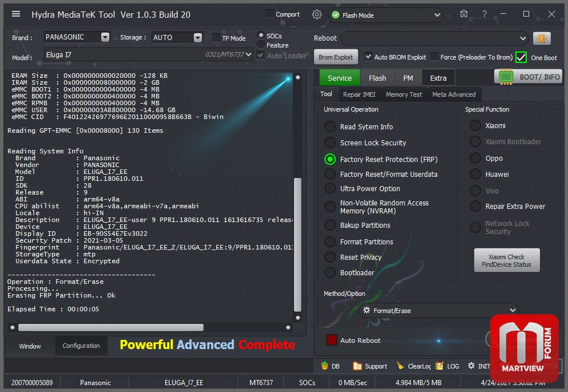Expand the Reboot dropdown
Viewport: 568px width, 392px height.
click(523, 38)
